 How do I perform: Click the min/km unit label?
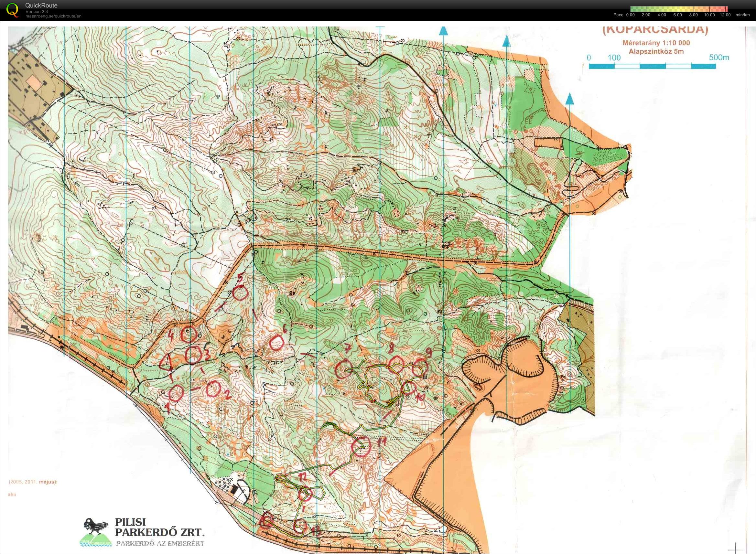pos(743,15)
